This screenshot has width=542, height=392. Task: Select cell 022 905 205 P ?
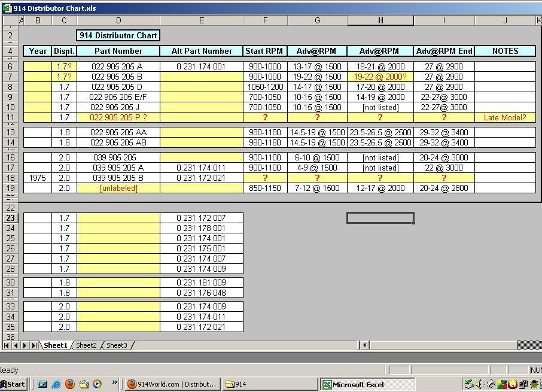[118, 117]
